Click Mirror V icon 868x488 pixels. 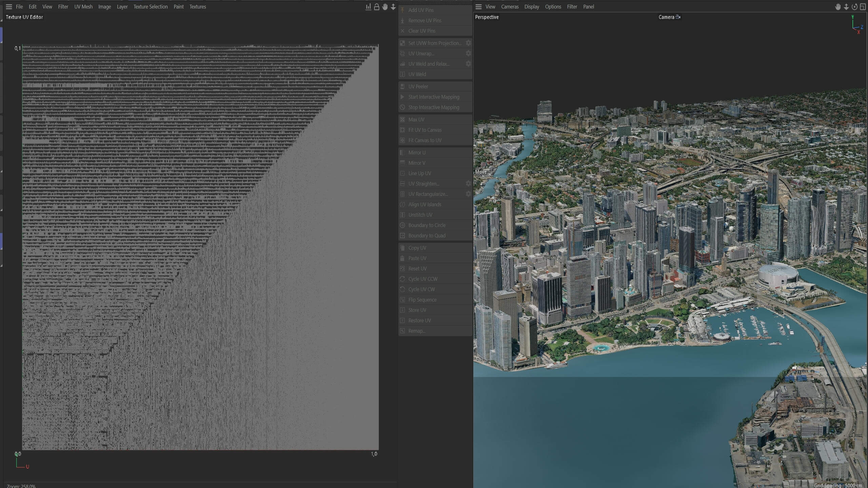pos(402,163)
